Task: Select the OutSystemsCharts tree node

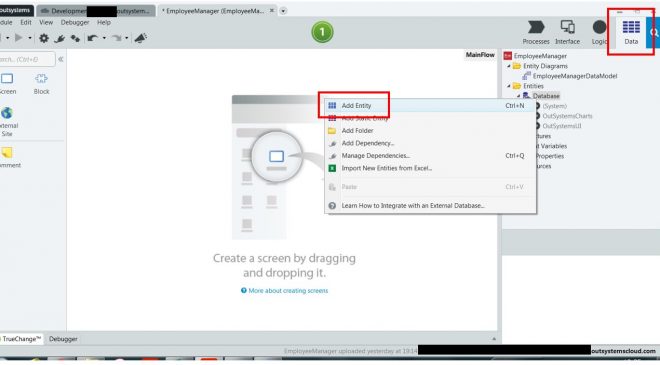Action: (x=567, y=116)
